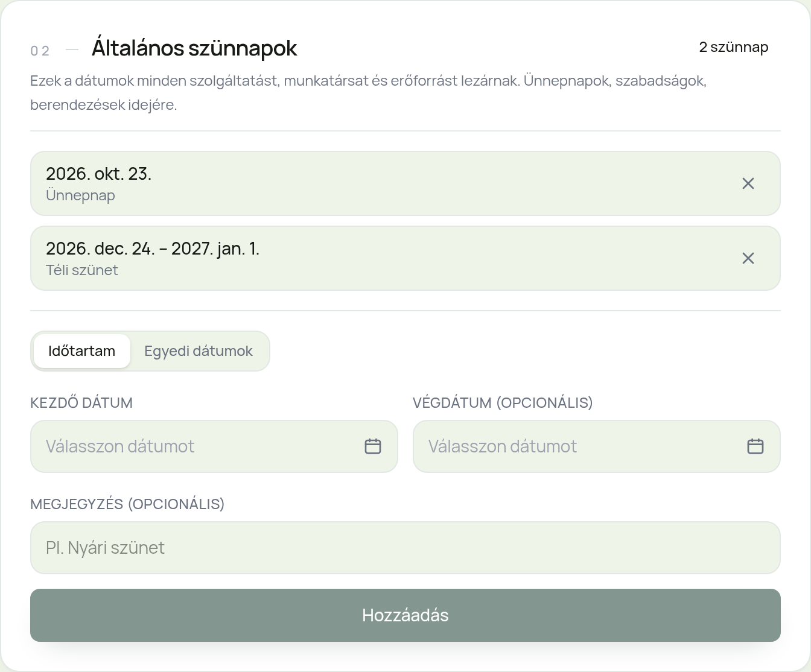Click the MEGJEGYZÉS (OPCIONÁLIS) label

point(127,504)
